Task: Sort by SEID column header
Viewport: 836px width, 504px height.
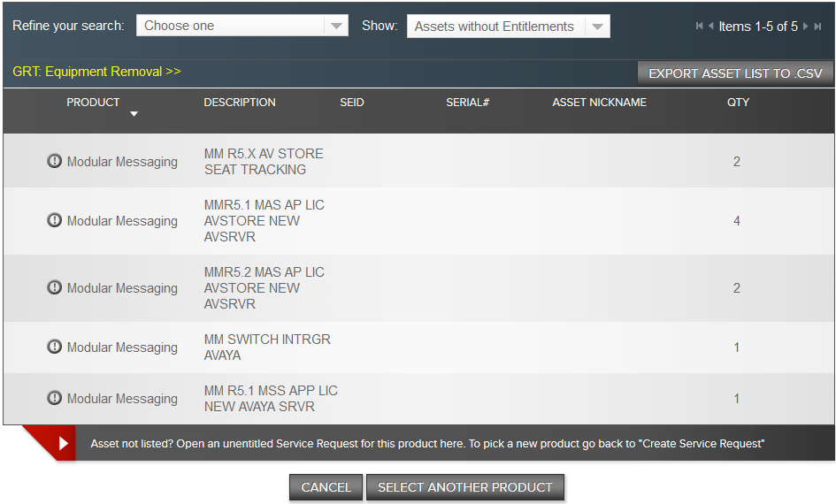Action: click(x=352, y=103)
